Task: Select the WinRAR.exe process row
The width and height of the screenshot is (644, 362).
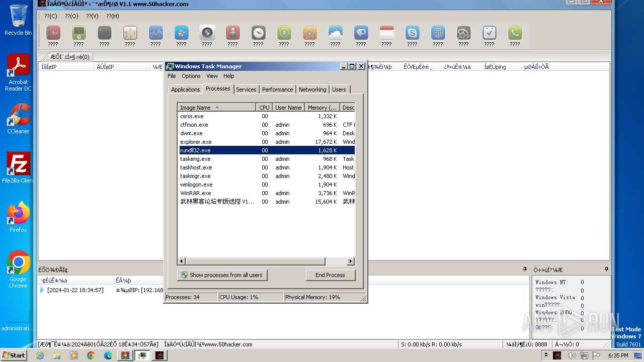Action: tap(267, 193)
